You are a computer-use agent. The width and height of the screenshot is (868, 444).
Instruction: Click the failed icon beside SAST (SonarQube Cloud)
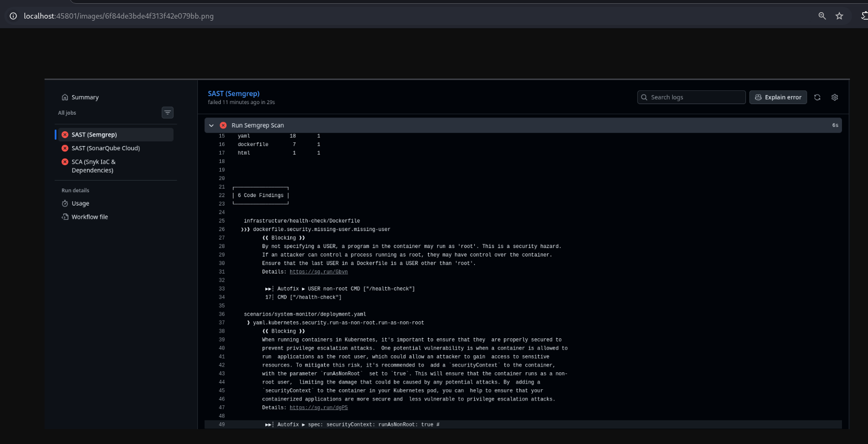tap(65, 148)
